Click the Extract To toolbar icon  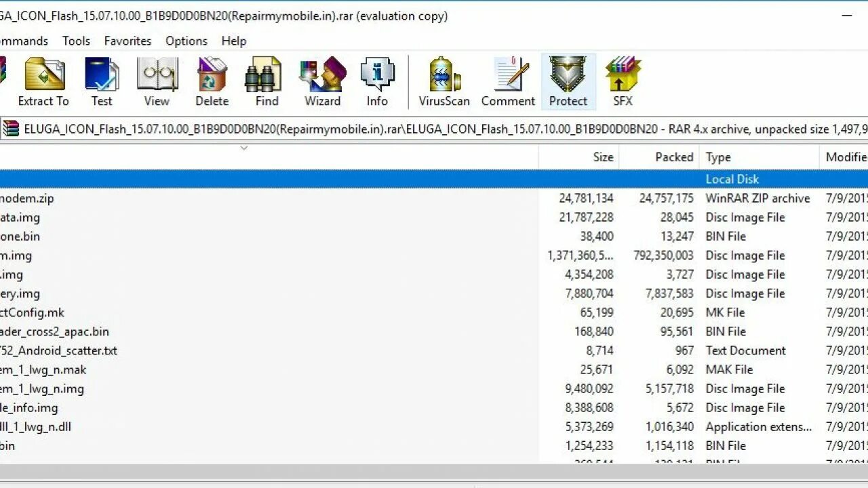click(x=44, y=82)
